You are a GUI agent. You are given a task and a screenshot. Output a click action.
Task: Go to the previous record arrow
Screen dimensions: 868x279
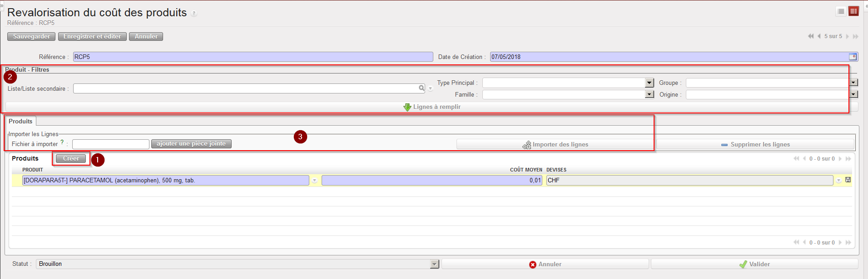coord(819,36)
